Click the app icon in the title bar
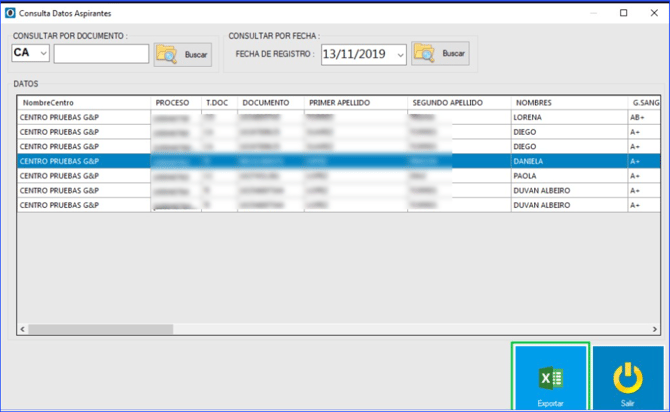This screenshot has height=412, width=670. click(x=10, y=13)
